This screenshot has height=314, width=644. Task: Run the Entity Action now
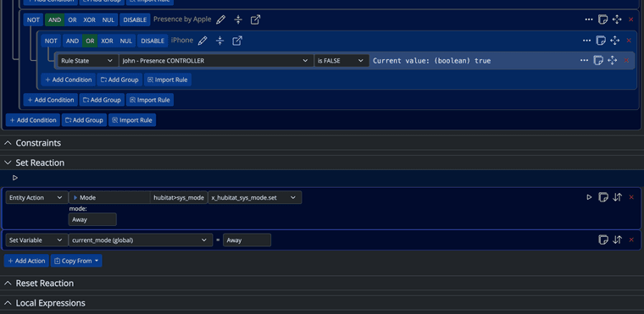589,197
